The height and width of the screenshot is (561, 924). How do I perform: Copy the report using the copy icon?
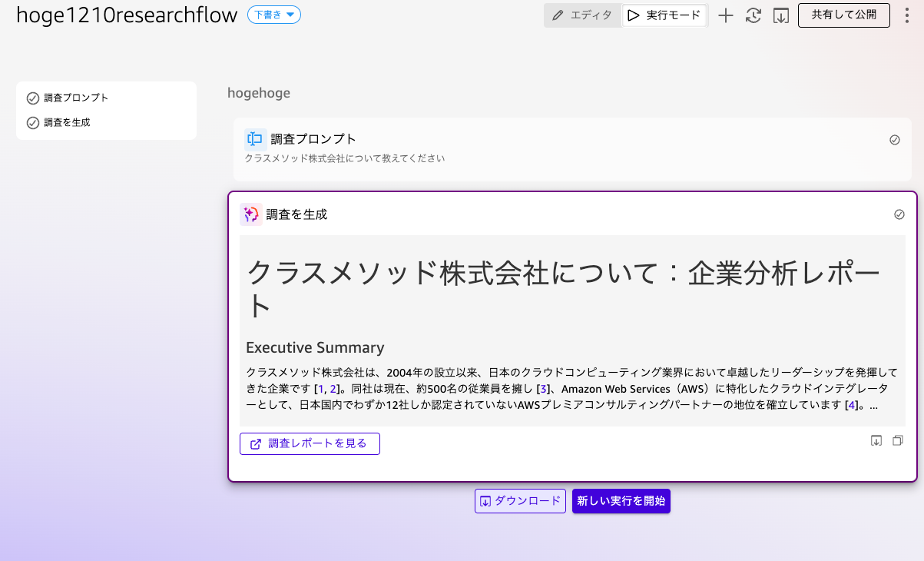click(898, 440)
